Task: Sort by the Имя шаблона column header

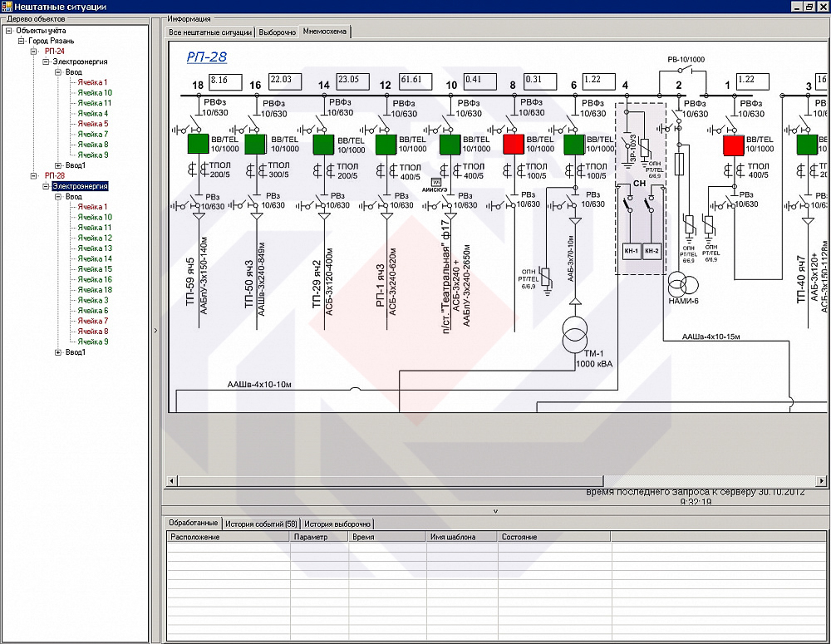Action: pos(462,537)
